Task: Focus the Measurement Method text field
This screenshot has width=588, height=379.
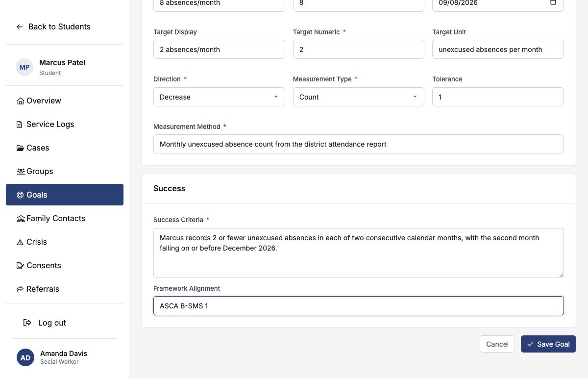Action: tap(359, 144)
